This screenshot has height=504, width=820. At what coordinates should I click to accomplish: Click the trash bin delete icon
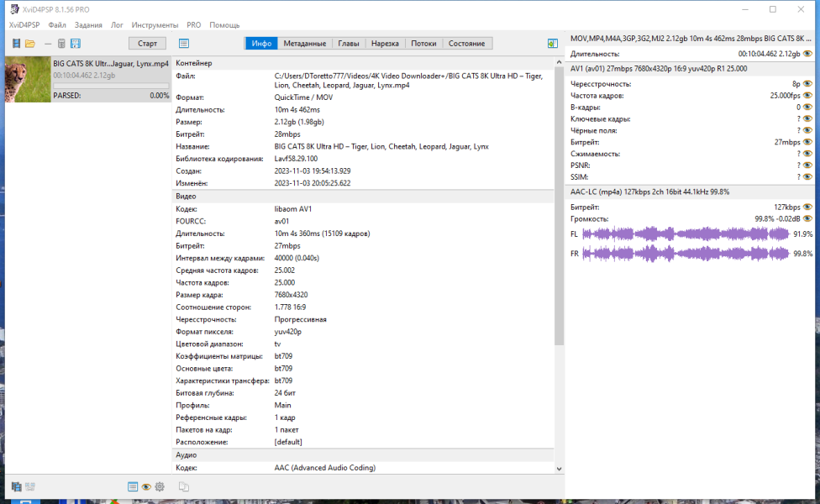click(x=61, y=44)
